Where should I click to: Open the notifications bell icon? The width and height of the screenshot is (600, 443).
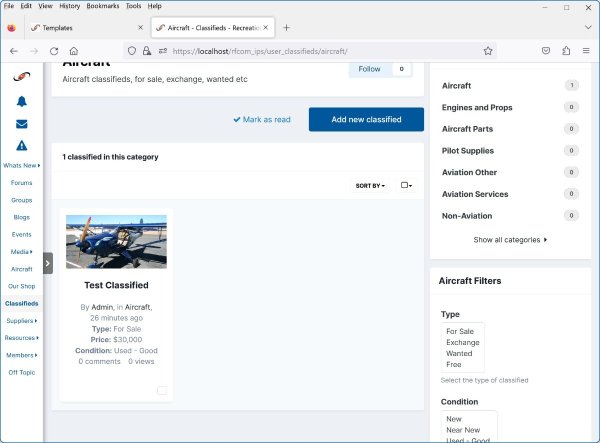(21, 101)
